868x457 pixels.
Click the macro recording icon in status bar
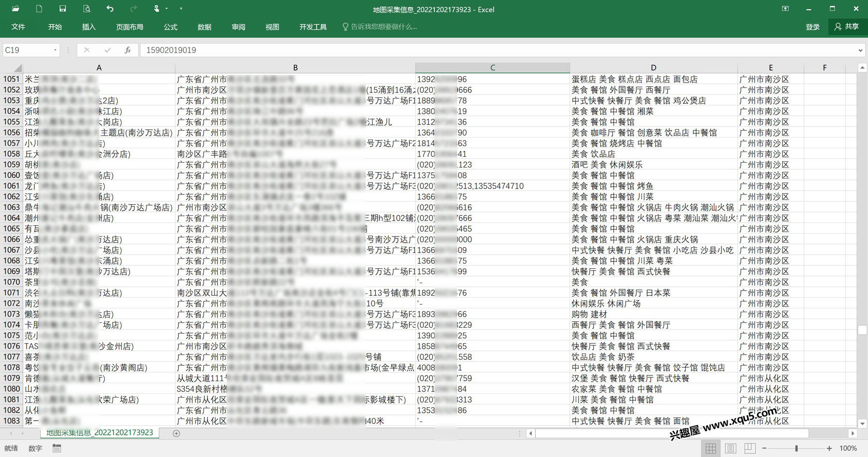(x=57, y=448)
